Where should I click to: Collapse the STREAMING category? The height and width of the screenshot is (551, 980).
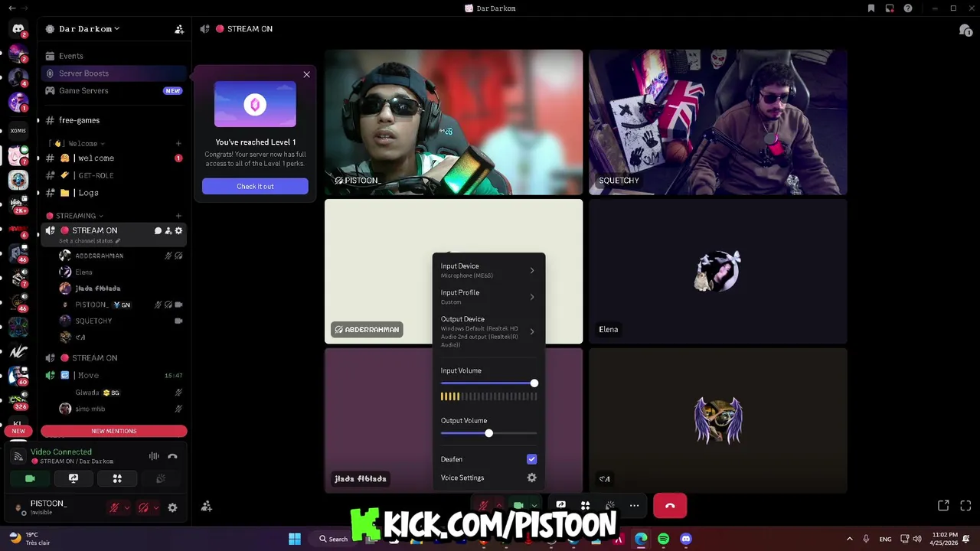click(74, 216)
